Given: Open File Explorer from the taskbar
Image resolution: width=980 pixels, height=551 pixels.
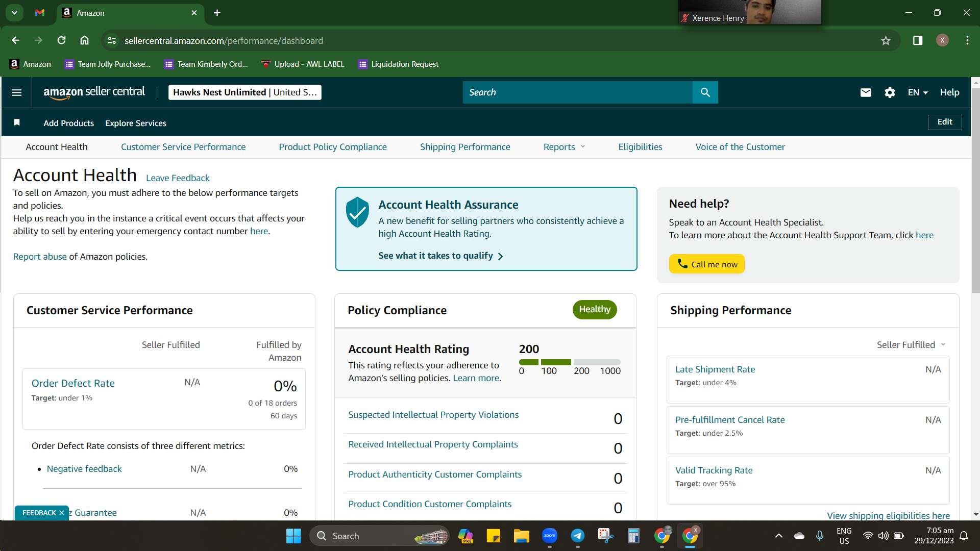Looking at the screenshot, I should (521, 536).
